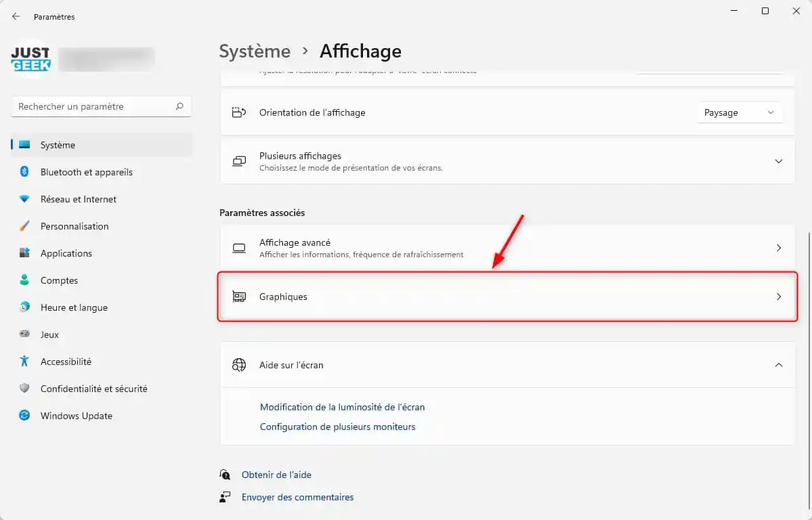Click Système in the breadcrumb

[x=255, y=51]
